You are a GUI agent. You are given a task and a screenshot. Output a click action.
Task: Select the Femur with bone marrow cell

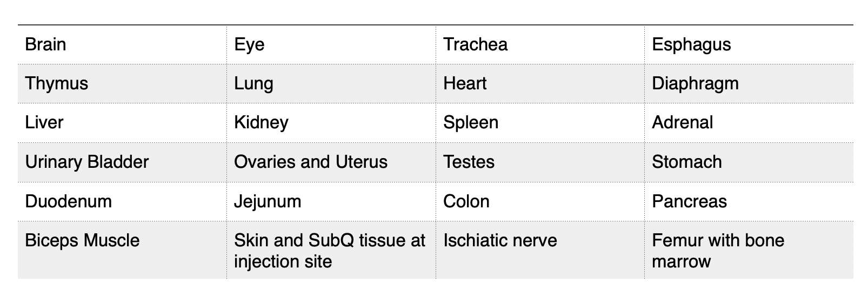pos(718,251)
